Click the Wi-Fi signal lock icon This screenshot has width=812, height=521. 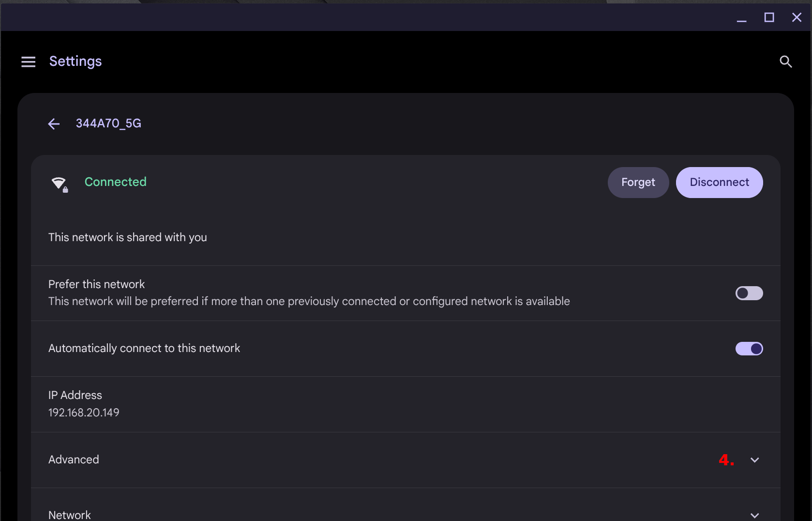point(60,184)
